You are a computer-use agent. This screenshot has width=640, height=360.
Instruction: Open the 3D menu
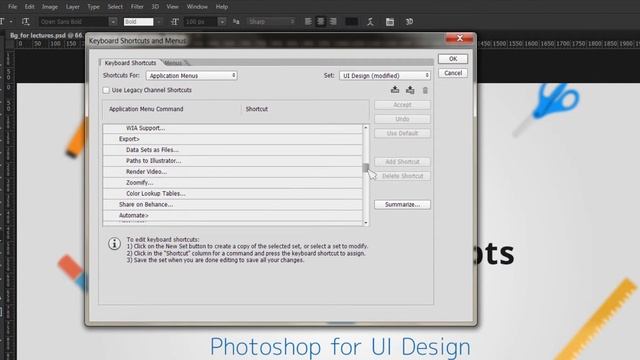(x=155, y=7)
